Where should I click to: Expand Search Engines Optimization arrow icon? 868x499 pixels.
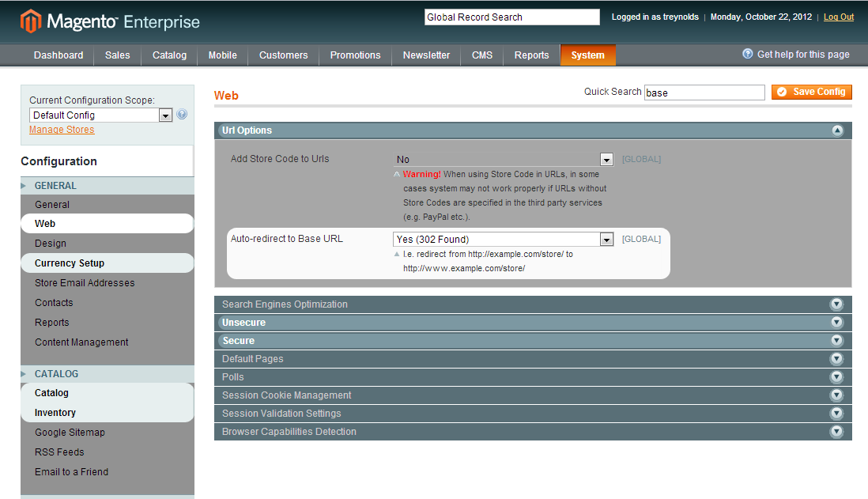[836, 304]
